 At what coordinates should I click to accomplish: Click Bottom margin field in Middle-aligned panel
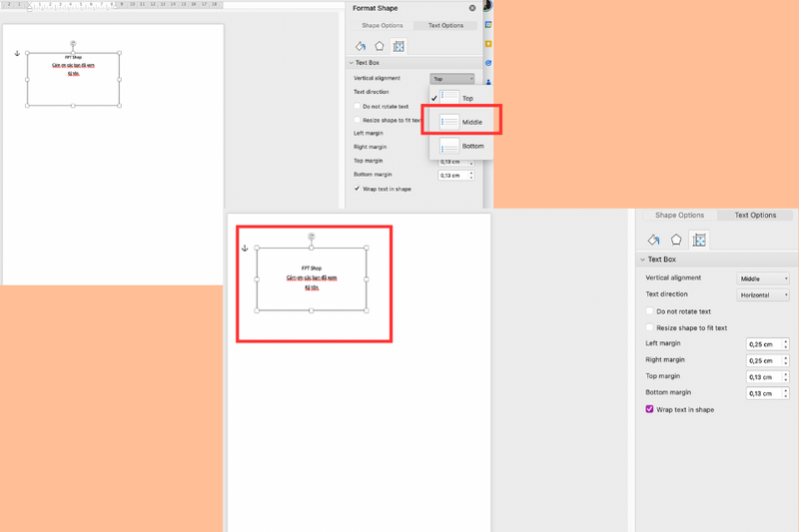[x=764, y=393]
